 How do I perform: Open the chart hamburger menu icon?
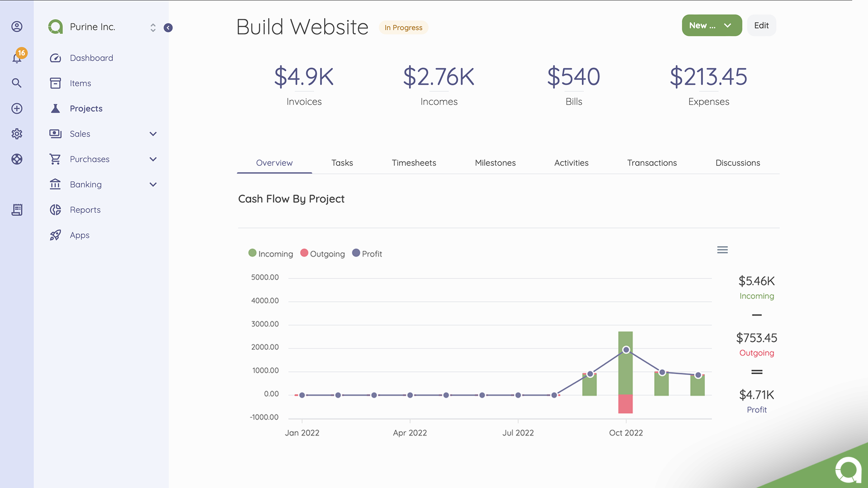point(722,250)
